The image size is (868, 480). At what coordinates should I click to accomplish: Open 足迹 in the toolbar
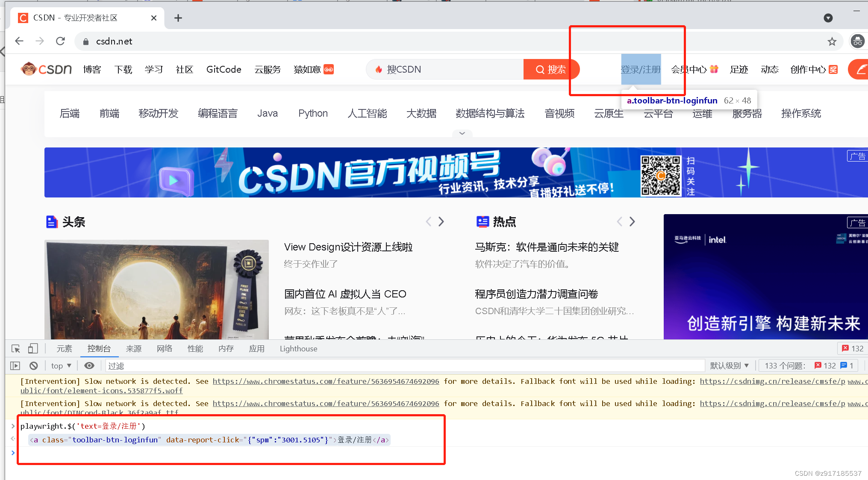(739, 70)
